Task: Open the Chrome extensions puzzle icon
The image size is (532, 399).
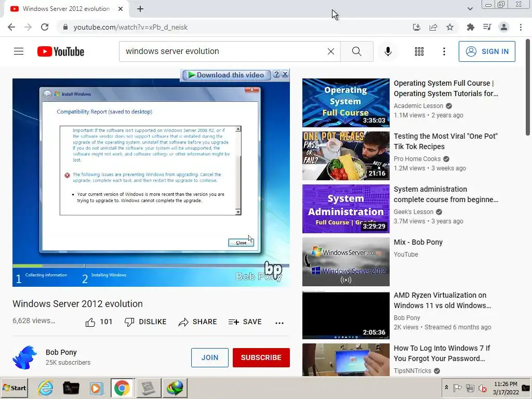Action: [x=470, y=27]
